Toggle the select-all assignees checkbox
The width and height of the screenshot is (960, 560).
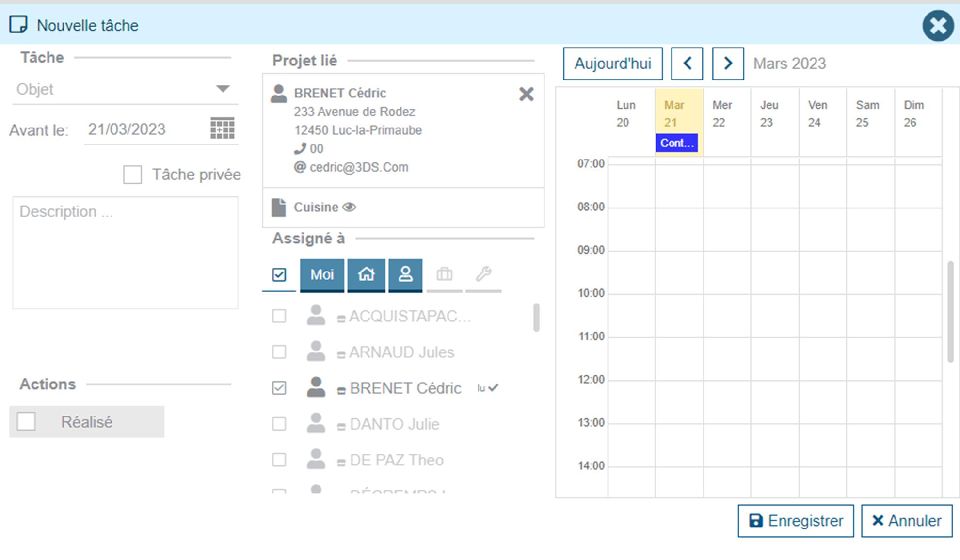279,275
